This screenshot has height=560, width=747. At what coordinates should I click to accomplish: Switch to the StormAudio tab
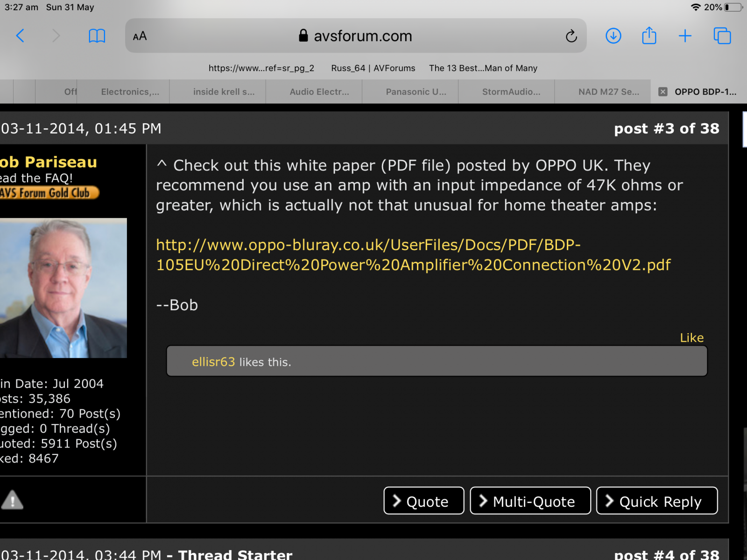pos(511,92)
